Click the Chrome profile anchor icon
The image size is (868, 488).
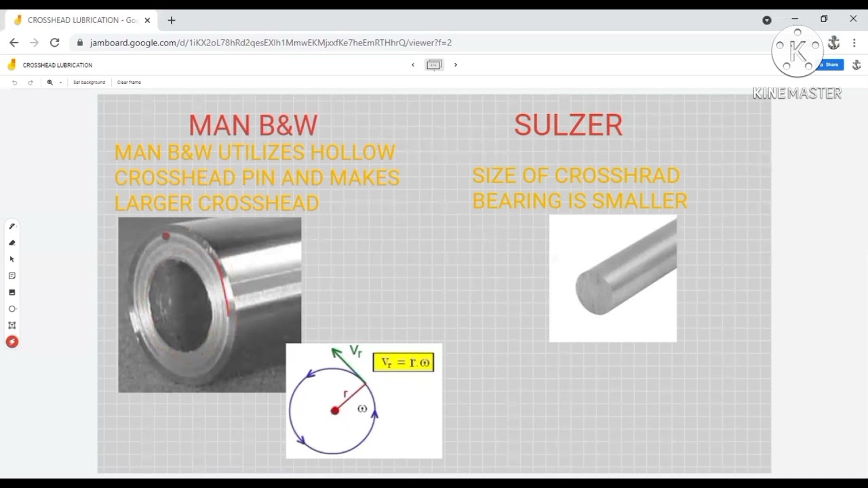(x=834, y=43)
